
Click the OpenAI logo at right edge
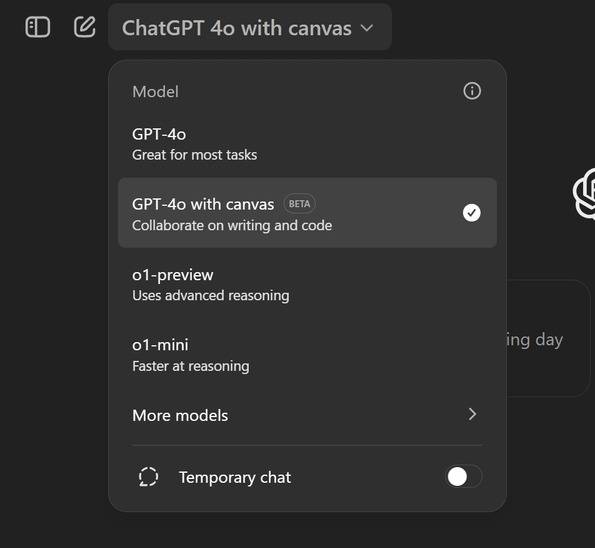coord(584,194)
